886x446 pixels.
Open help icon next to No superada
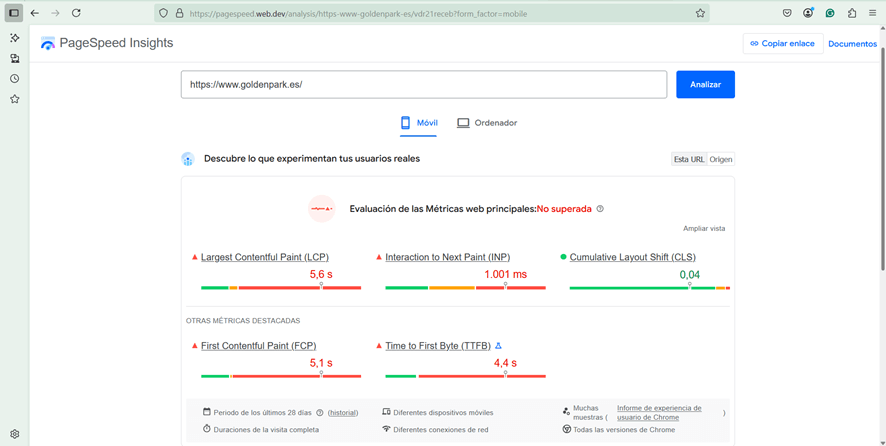[600, 209]
